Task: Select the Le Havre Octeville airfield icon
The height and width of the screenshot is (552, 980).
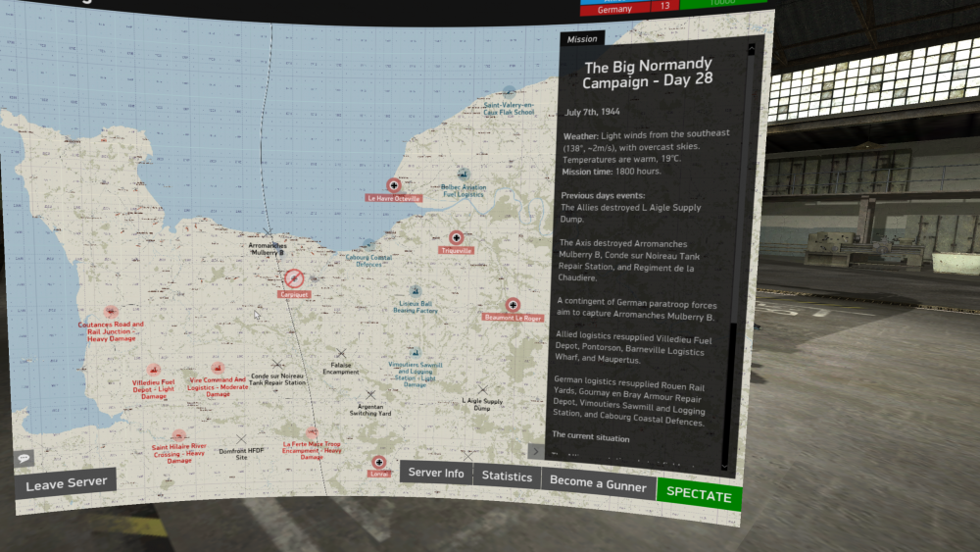Action: click(394, 185)
